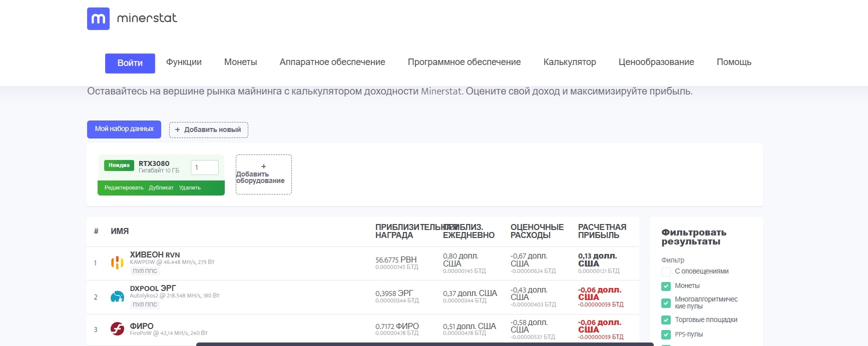This screenshot has height=346, width=868.
Task: Click the "0,51 долл. США" daily estimate
Action: [x=470, y=326]
